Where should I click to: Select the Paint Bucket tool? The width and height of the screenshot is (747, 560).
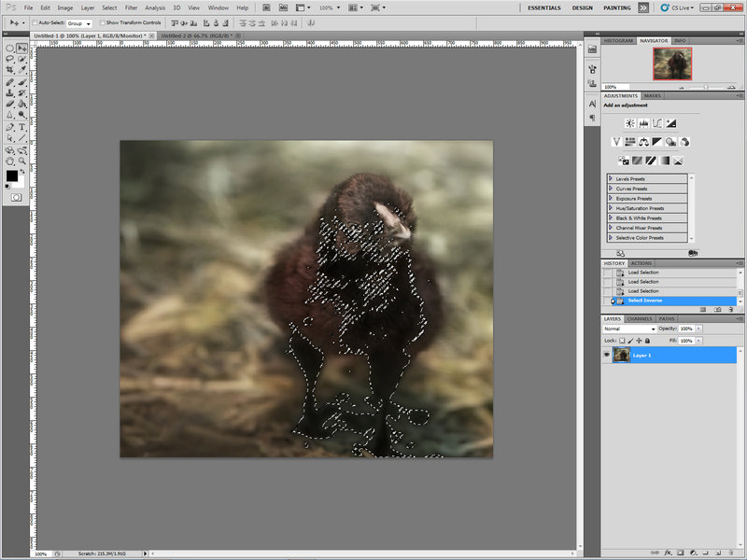point(21,104)
